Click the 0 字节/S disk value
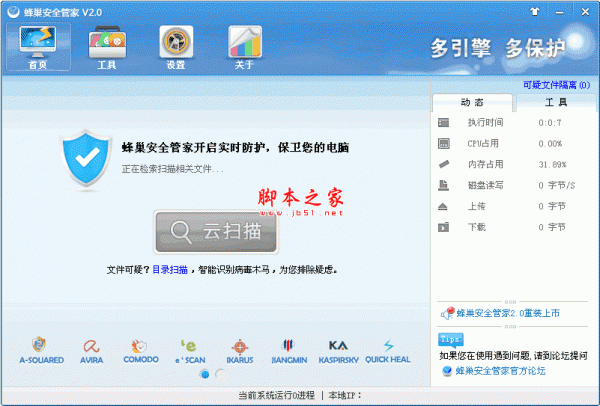The width and height of the screenshot is (600, 406). (x=557, y=186)
